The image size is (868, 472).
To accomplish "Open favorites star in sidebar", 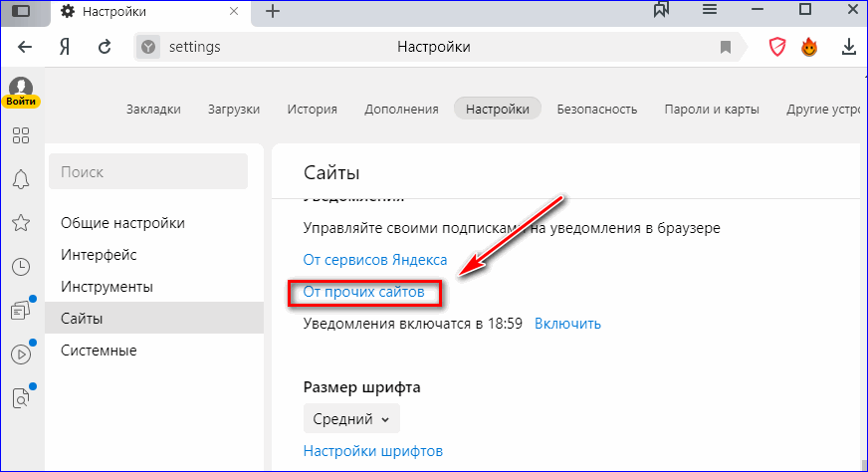I will 21,223.
